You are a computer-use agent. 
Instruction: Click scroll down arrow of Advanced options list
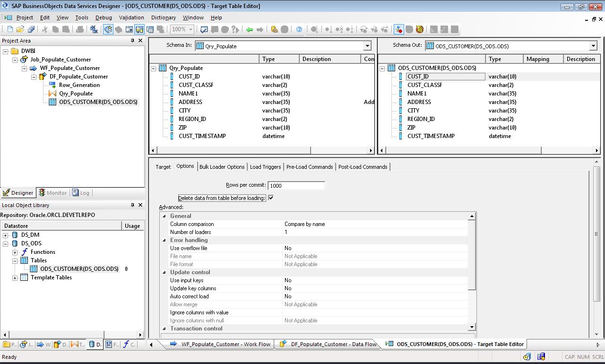[472, 327]
